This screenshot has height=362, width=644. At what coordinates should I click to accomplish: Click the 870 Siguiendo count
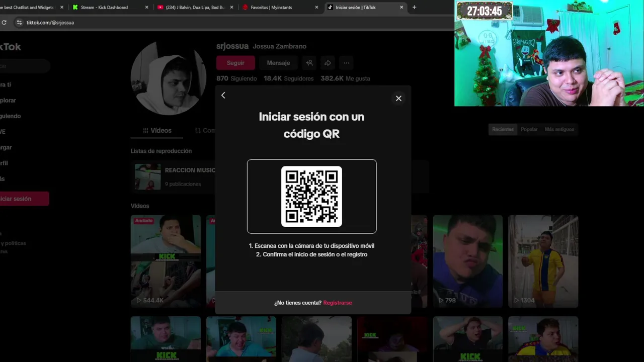[x=236, y=78]
